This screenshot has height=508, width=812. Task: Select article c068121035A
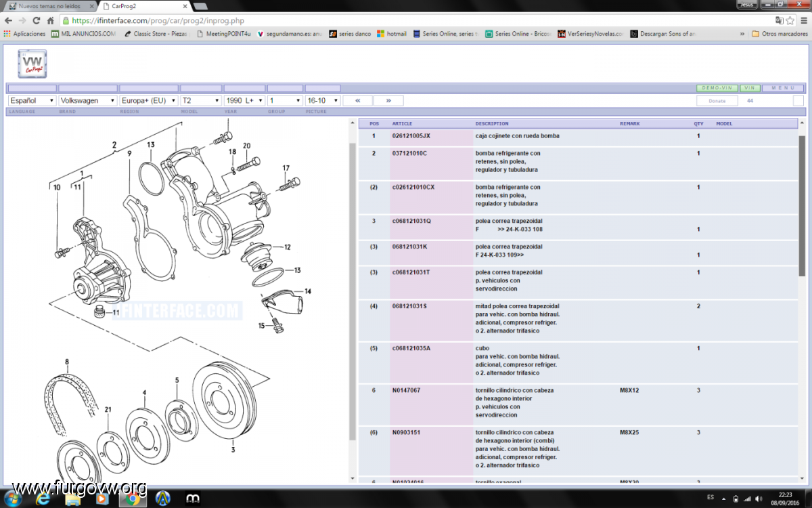click(411, 348)
